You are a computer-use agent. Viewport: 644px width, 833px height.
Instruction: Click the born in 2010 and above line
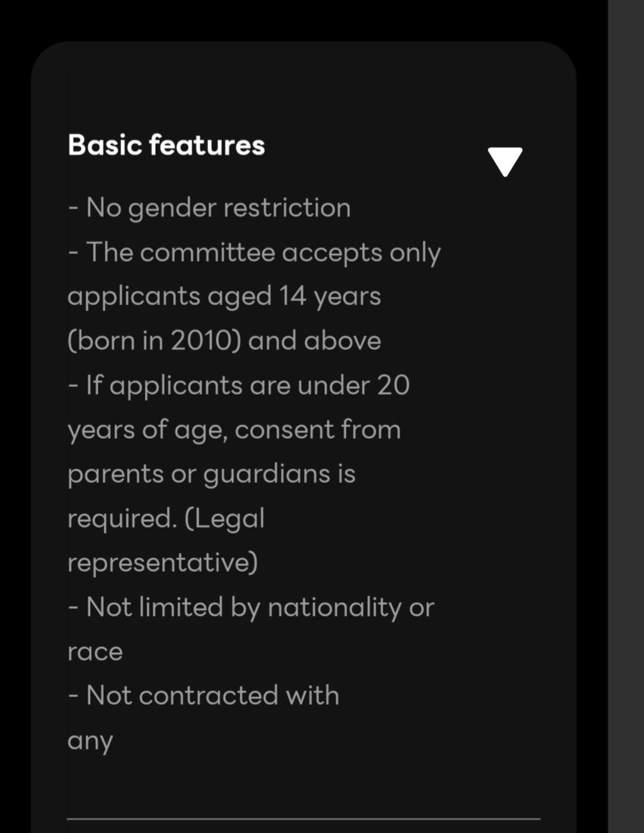(224, 340)
